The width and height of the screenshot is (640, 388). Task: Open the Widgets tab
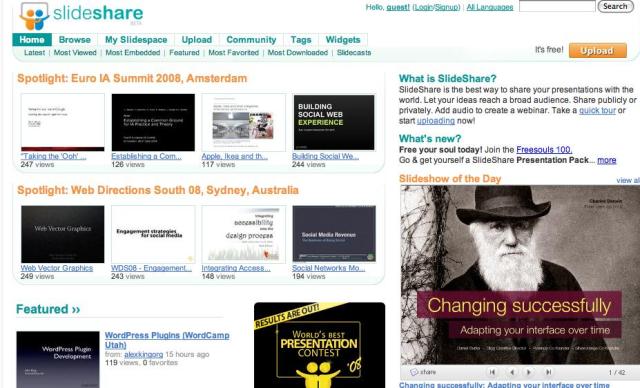(343, 40)
